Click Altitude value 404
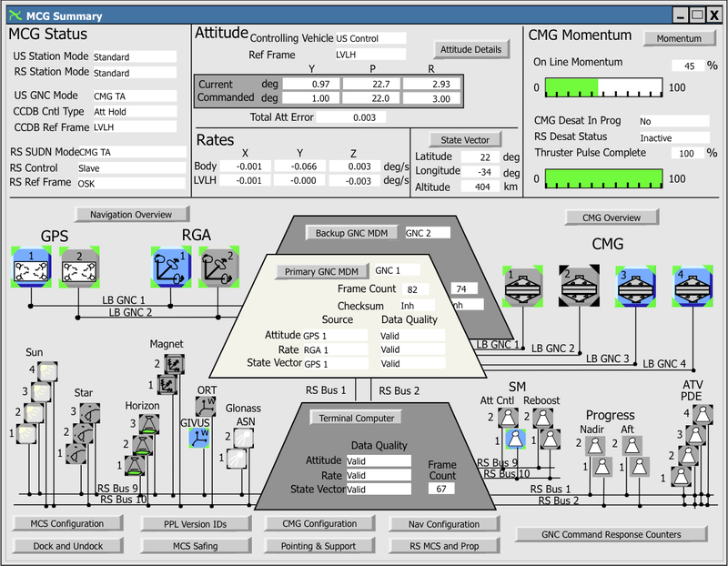728x566 pixels. (480, 187)
